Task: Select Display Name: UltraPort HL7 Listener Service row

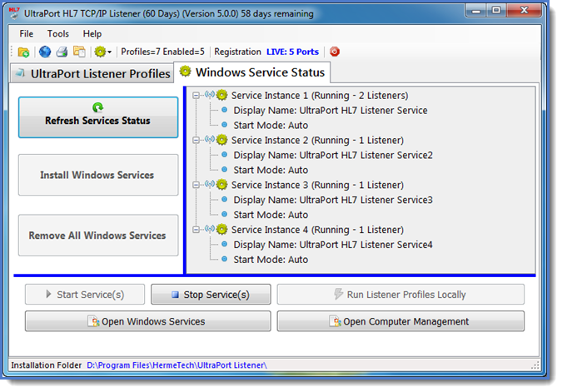Action: [x=331, y=111]
